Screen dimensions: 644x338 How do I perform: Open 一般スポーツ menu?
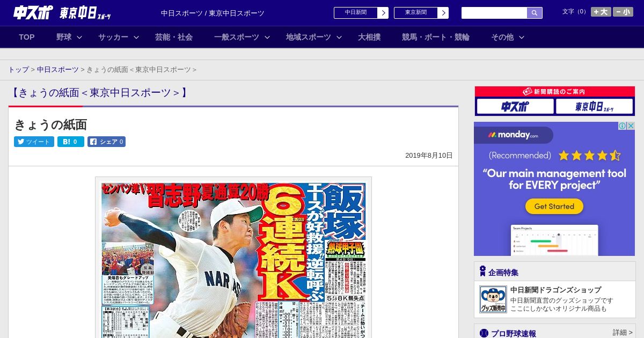click(237, 37)
